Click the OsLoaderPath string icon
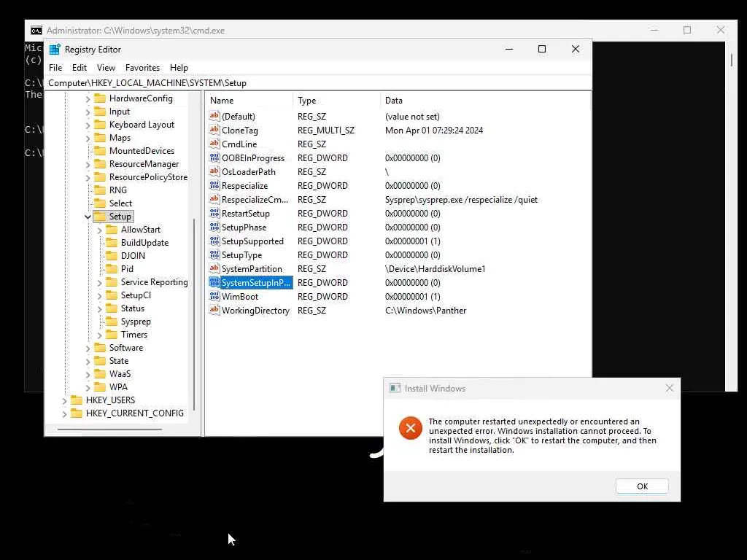Screen dimensions: 747x560 point(214,171)
